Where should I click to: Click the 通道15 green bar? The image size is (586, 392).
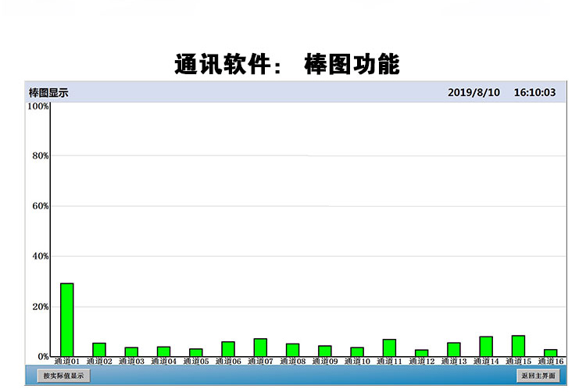(518, 346)
